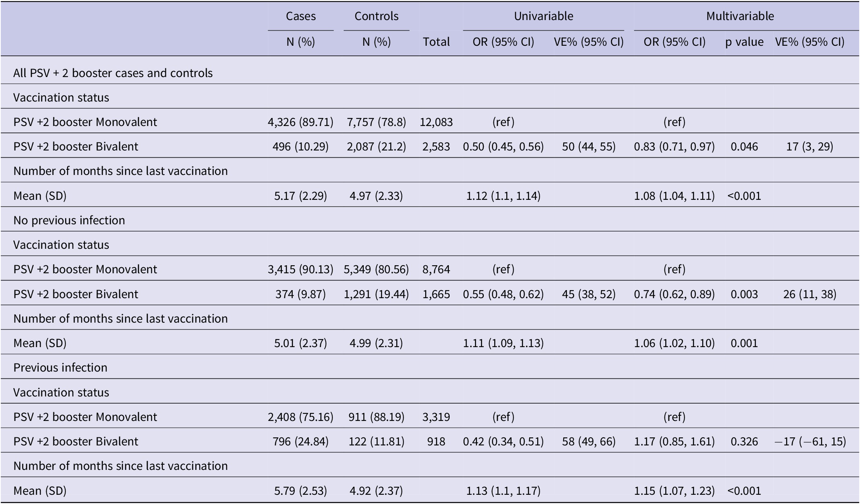Viewport: 860px width, 504px height.
Task: Click the Total column header
Action: 436,42
